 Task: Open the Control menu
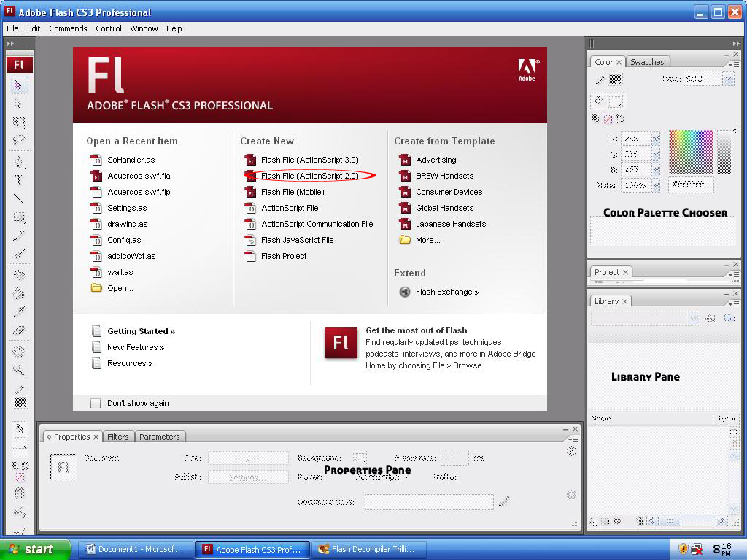109,28
